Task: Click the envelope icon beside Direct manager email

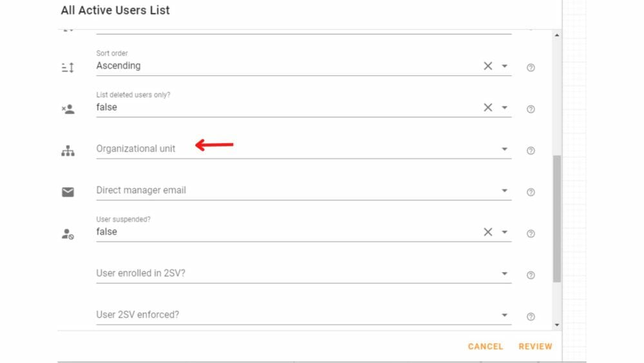Action: coord(68,192)
